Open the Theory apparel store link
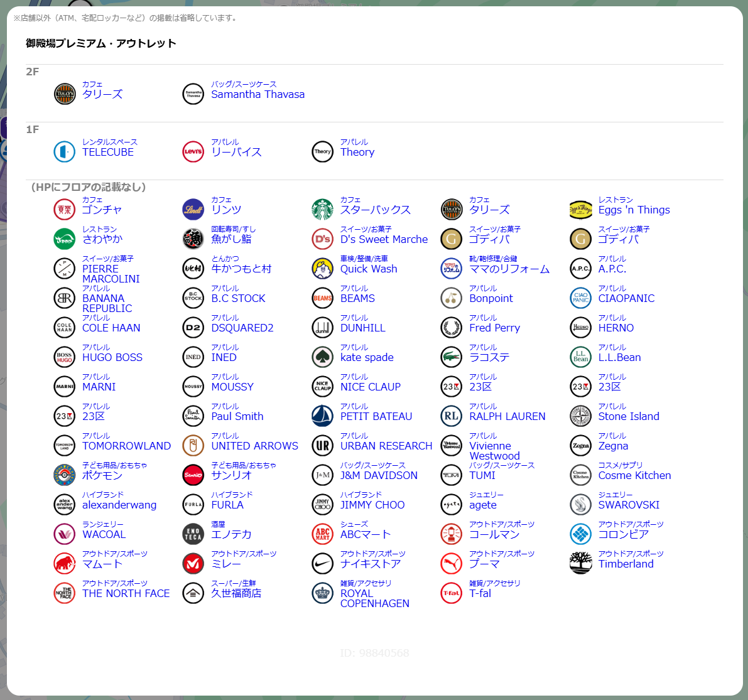This screenshot has width=748, height=700. point(357,153)
